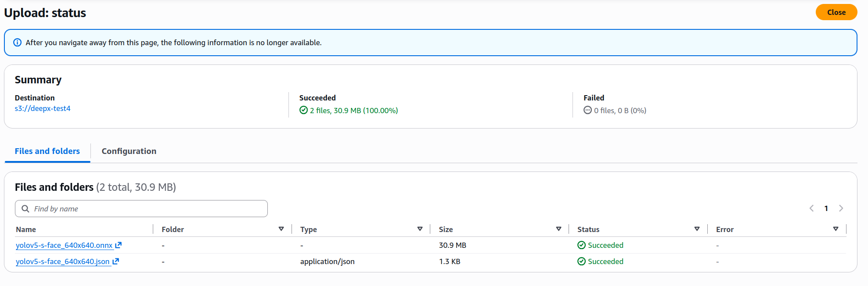This screenshot has height=286, width=868.
Task: Switch to the Configuration tab
Action: tap(129, 151)
